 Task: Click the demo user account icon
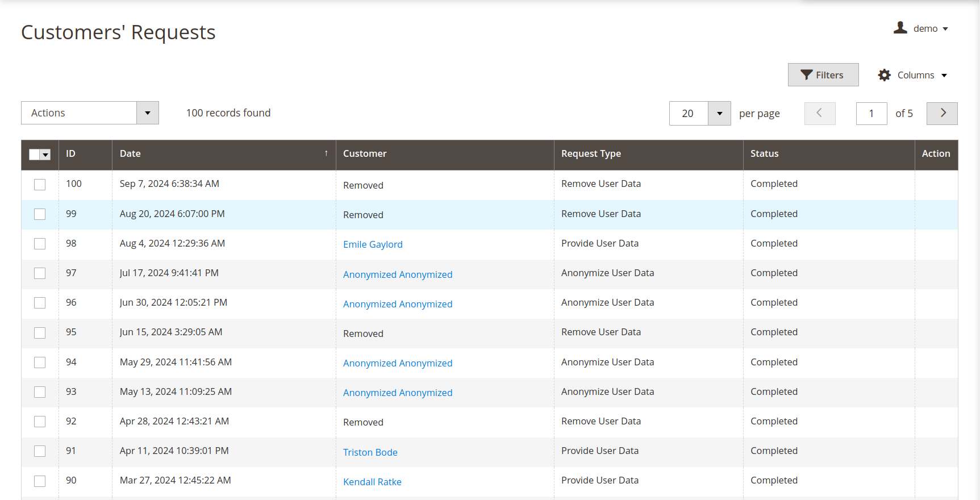900,28
